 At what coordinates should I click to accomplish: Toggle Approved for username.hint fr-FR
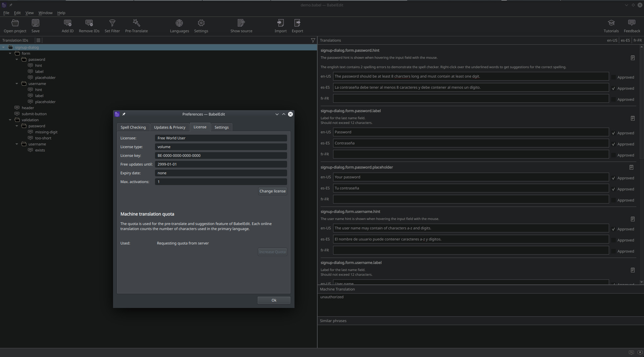click(613, 251)
